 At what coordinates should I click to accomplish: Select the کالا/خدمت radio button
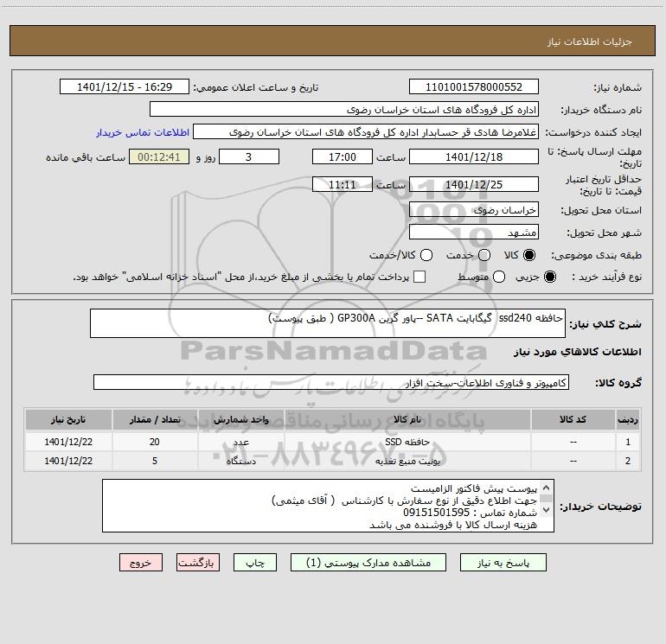click(x=426, y=255)
